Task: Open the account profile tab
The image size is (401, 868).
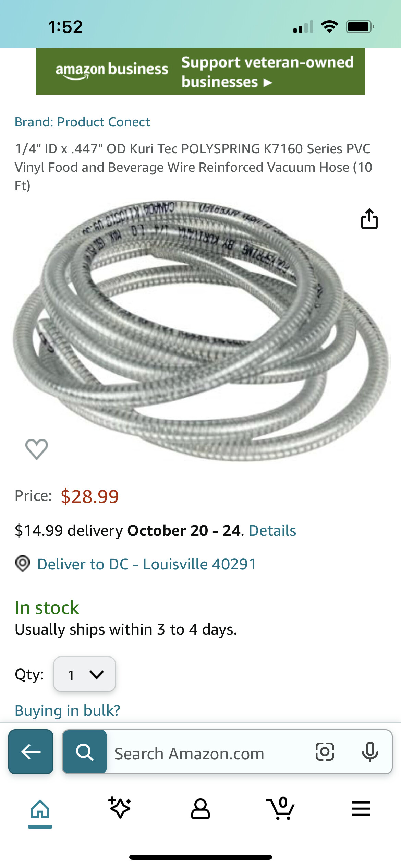Action: (x=200, y=809)
